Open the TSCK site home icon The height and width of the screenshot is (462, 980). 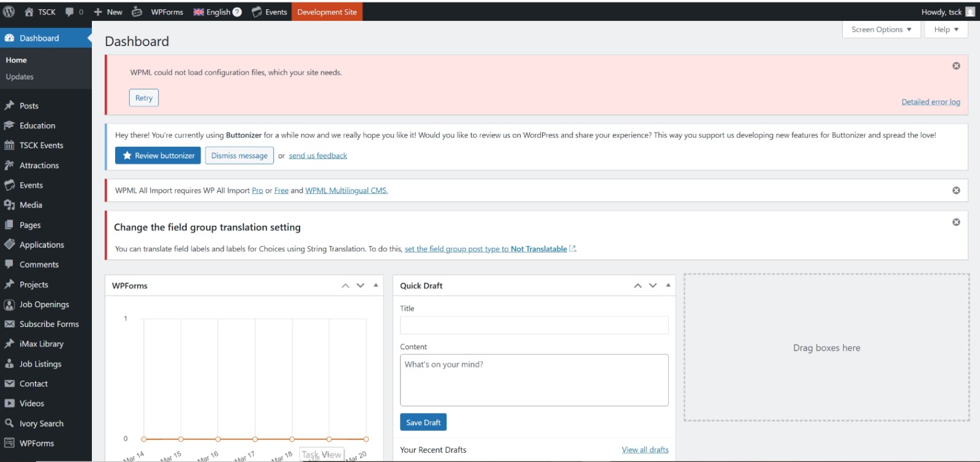click(x=29, y=12)
